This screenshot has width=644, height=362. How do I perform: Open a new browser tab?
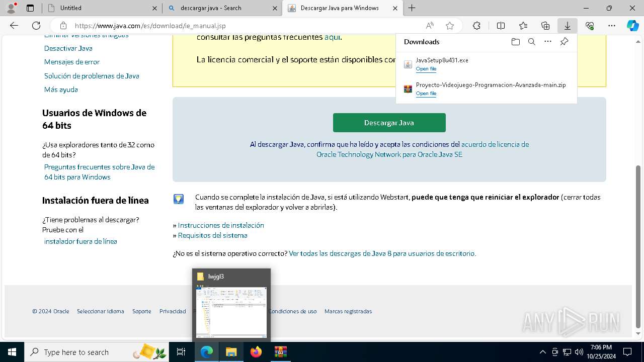click(412, 8)
